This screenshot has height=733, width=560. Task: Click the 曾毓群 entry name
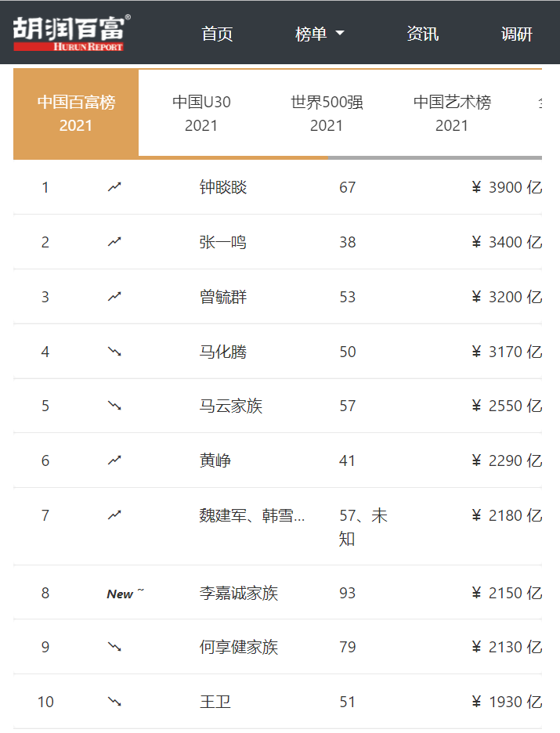coord(223,297)
